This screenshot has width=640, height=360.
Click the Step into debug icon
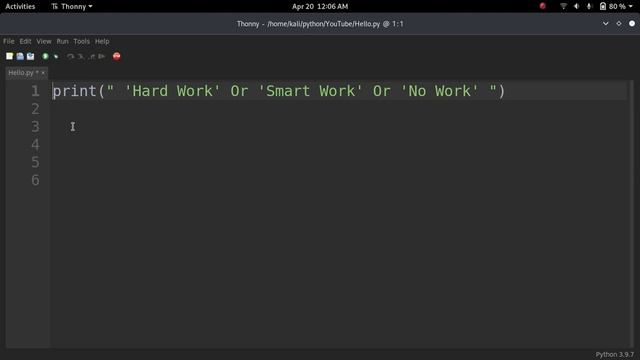tap(81, 56)
